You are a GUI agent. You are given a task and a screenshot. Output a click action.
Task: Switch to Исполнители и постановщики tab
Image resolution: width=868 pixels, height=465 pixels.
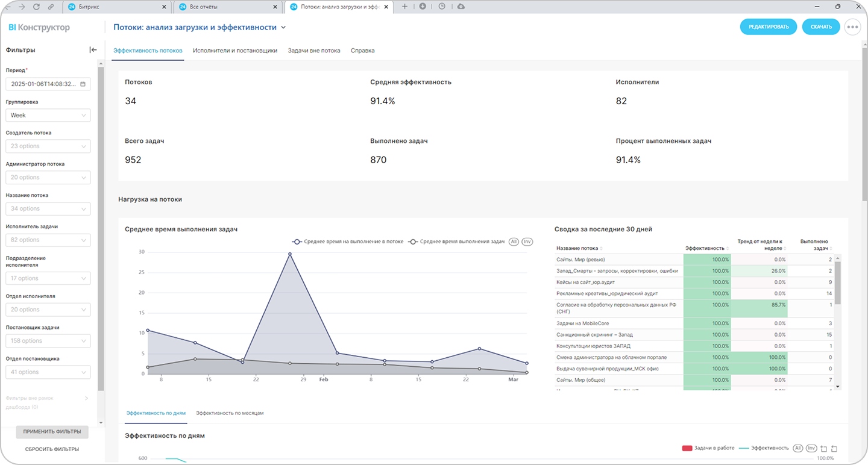click(x=234, y=51)
